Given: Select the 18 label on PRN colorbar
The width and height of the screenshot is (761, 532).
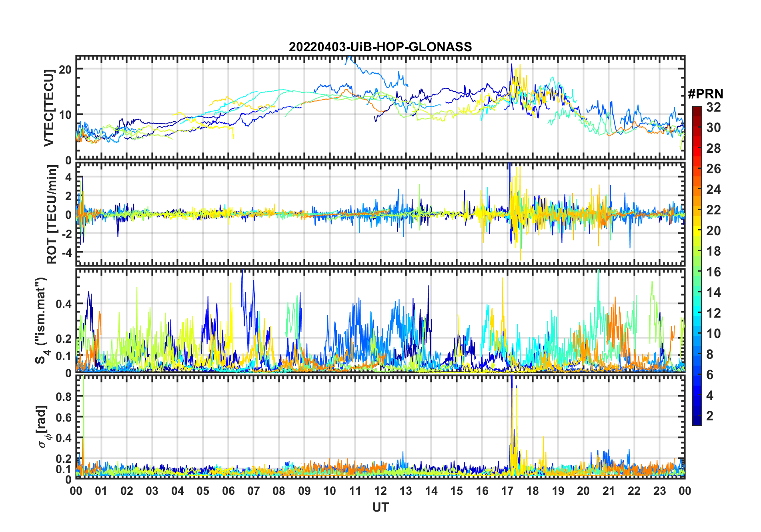Looking at the screenshot, I should (714, 251).
